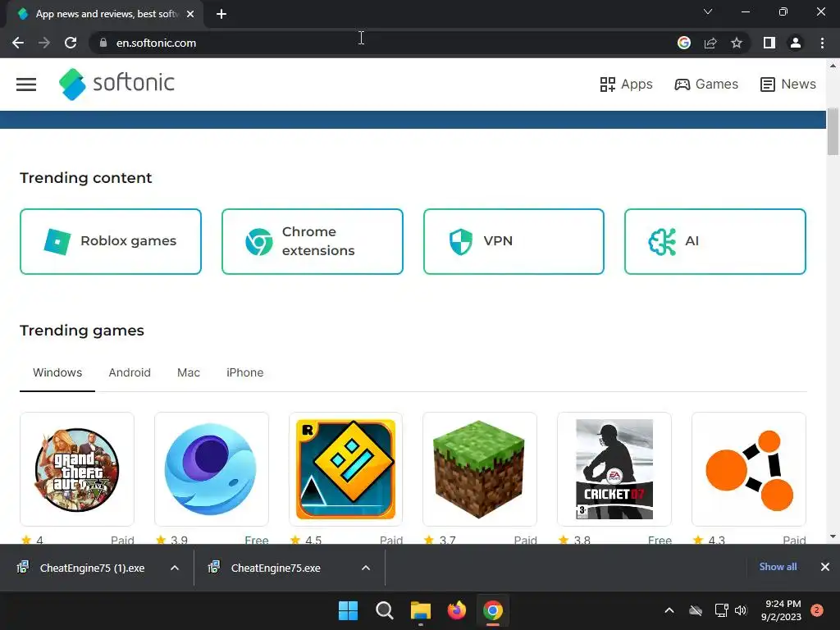Open the News section
Image resolution: width=840 pixels, height=630 pixels.
788,84
